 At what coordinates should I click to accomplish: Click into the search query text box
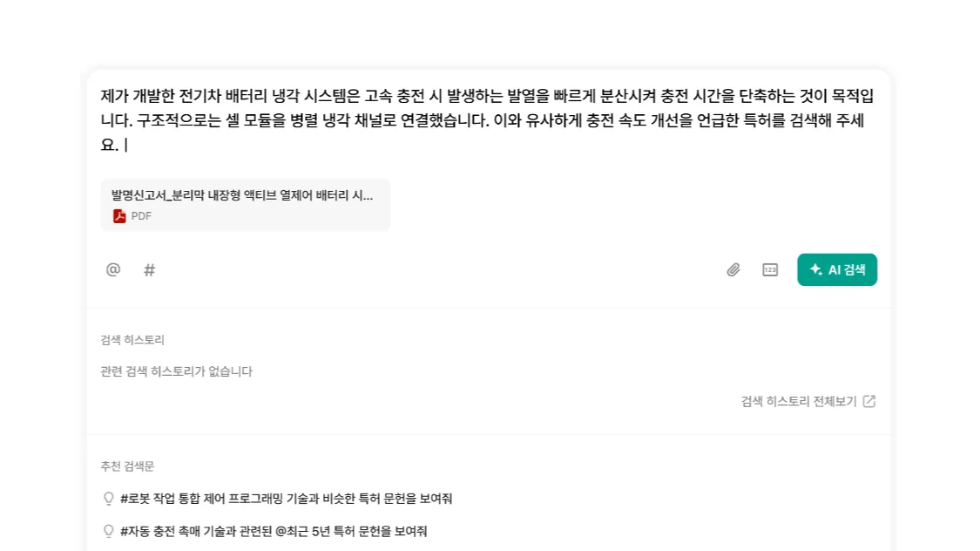pyautogui.click(x=488, y=120)
